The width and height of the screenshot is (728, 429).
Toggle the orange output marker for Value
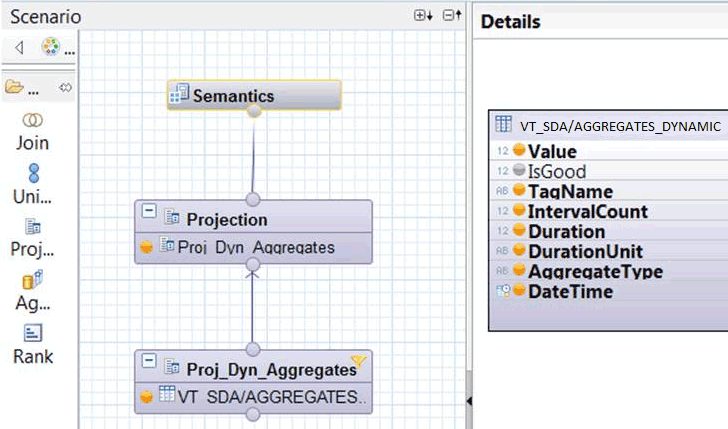tap(519, 151)
